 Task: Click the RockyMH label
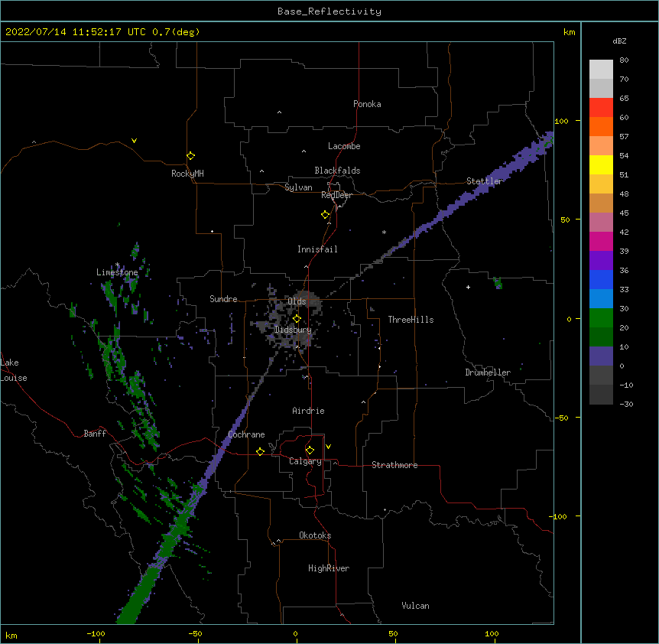(187, 174)
